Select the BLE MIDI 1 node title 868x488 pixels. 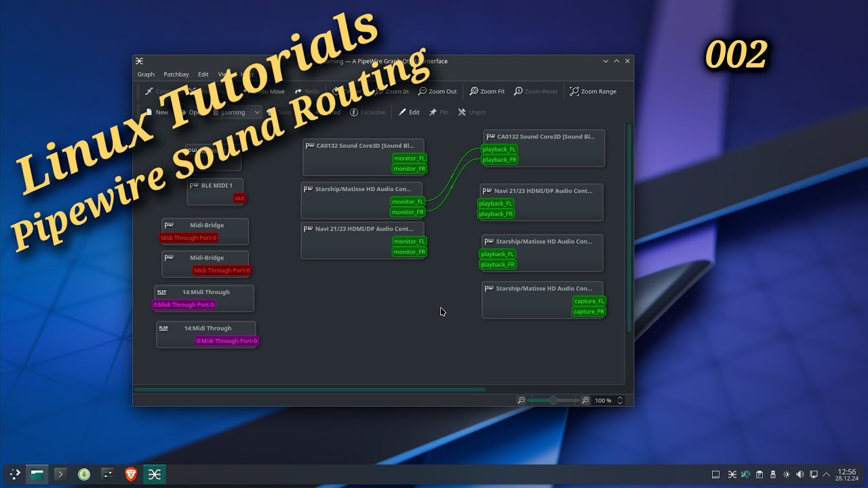[x=216, y=186]
